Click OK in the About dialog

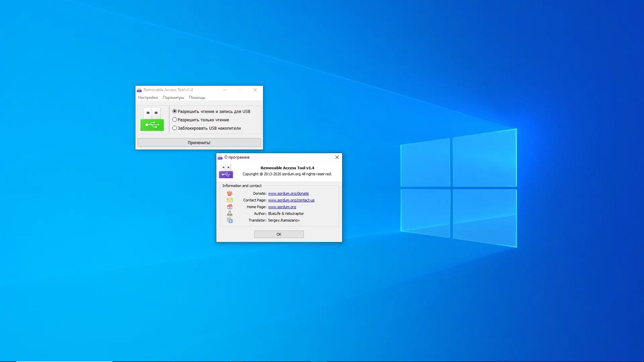point(279,234)
